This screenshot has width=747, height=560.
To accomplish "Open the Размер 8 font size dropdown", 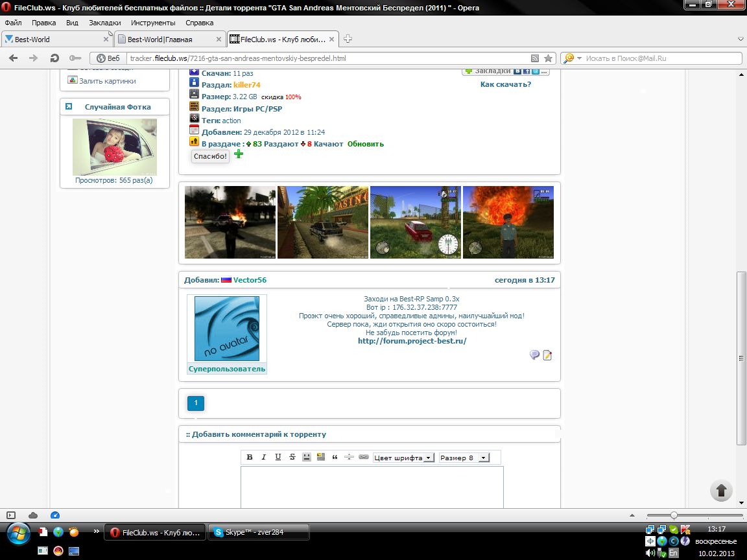I will [464, 458].
